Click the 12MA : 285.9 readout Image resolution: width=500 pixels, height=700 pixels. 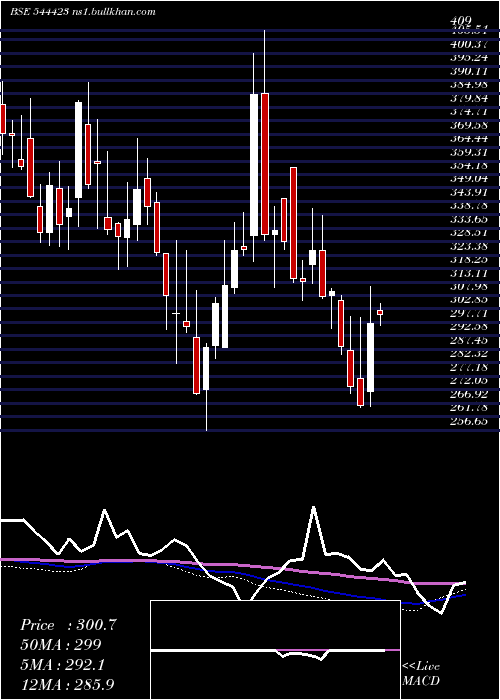coord(68,684)
